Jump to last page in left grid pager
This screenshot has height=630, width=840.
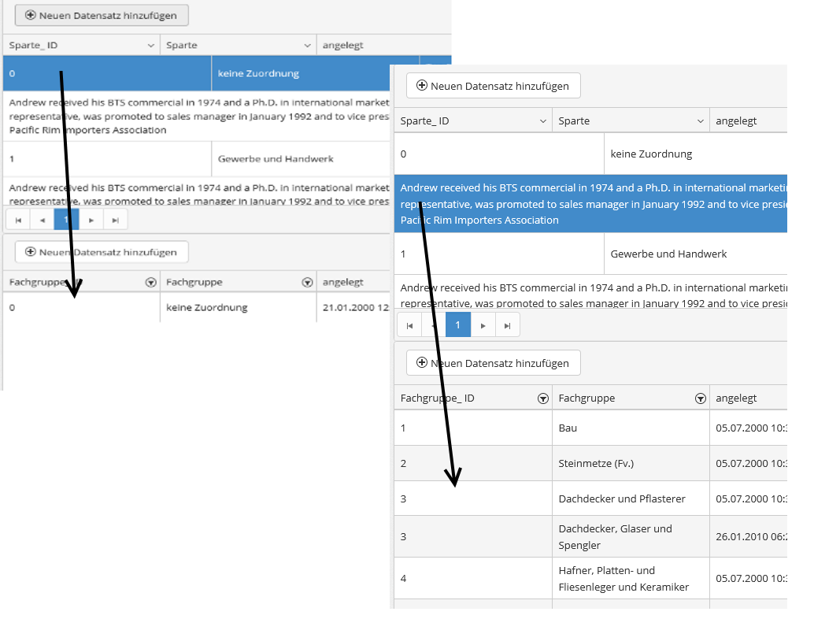116,220
